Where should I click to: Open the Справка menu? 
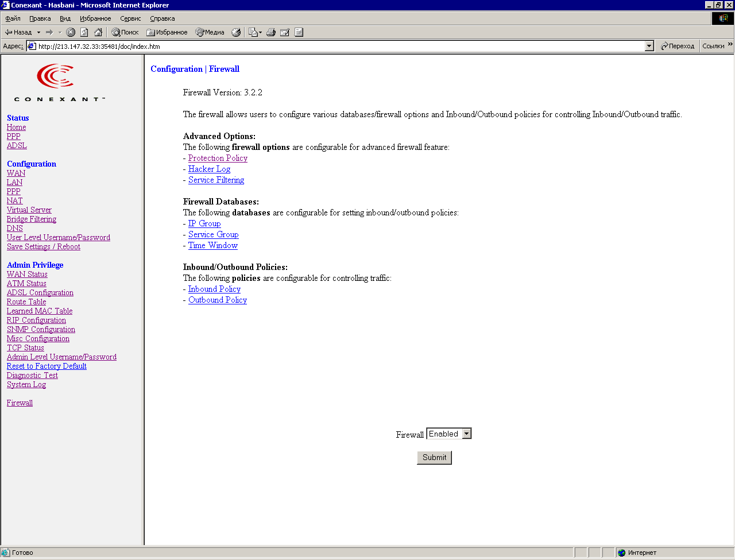pos(163,18)
